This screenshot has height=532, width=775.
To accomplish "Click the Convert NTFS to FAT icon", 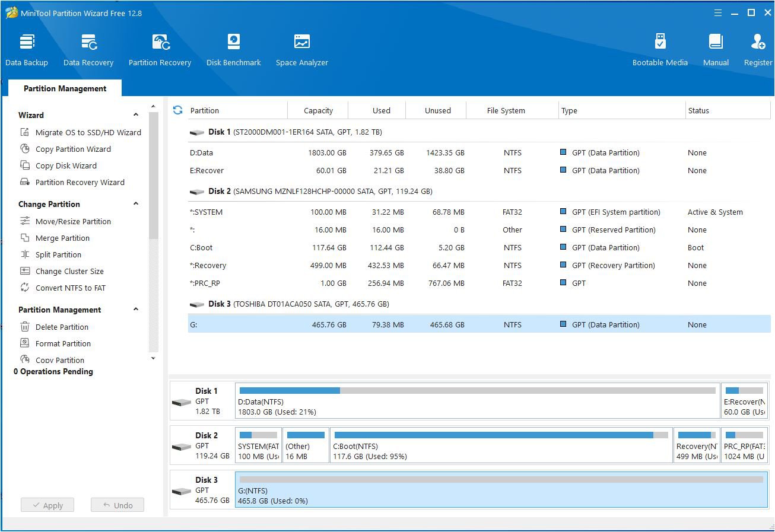I will click(25, 288).
